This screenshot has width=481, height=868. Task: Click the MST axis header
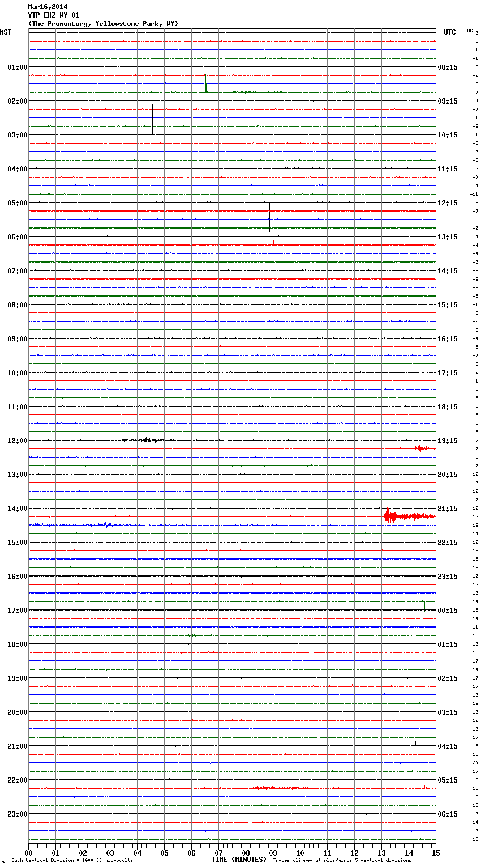click(x=6, y=32)
